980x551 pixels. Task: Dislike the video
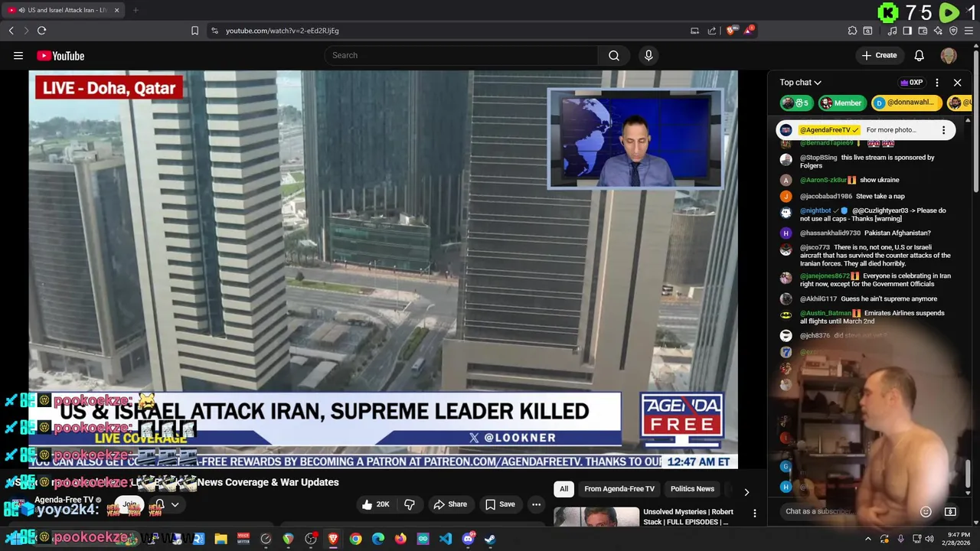tap(410, 504)
